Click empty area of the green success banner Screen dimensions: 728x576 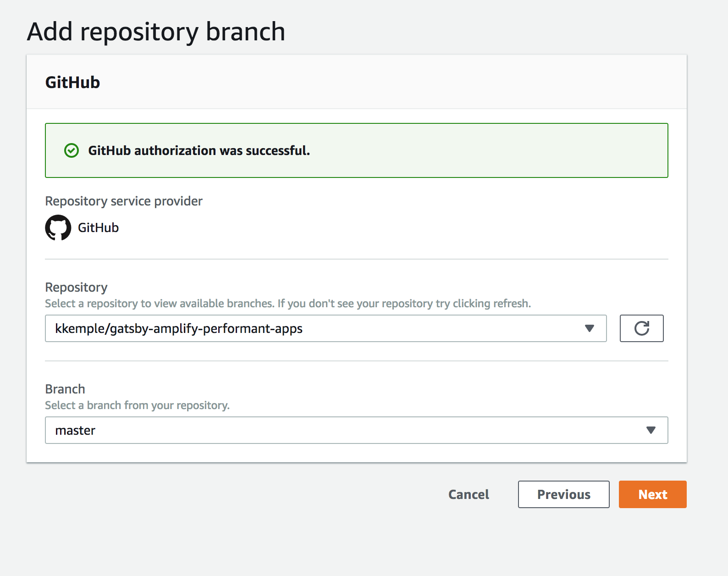pos(481,150)
